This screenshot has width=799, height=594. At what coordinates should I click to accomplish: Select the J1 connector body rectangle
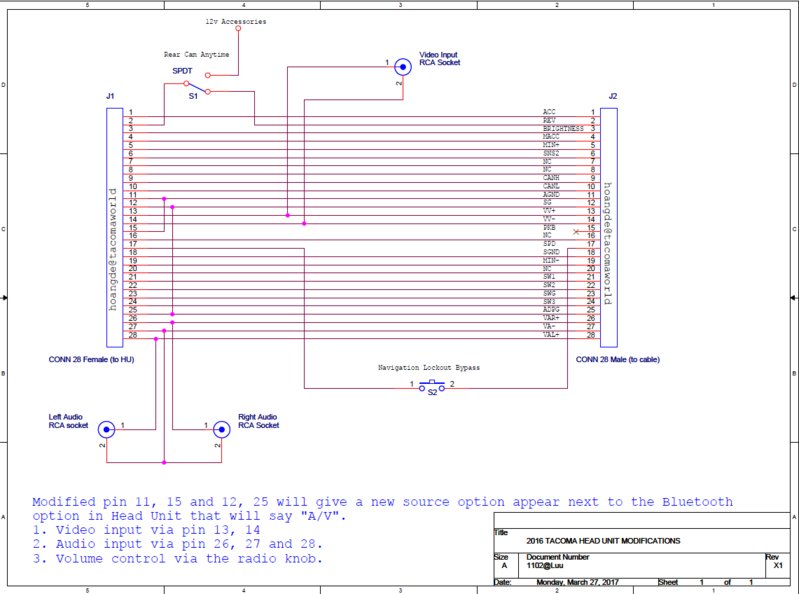point(115,227)
